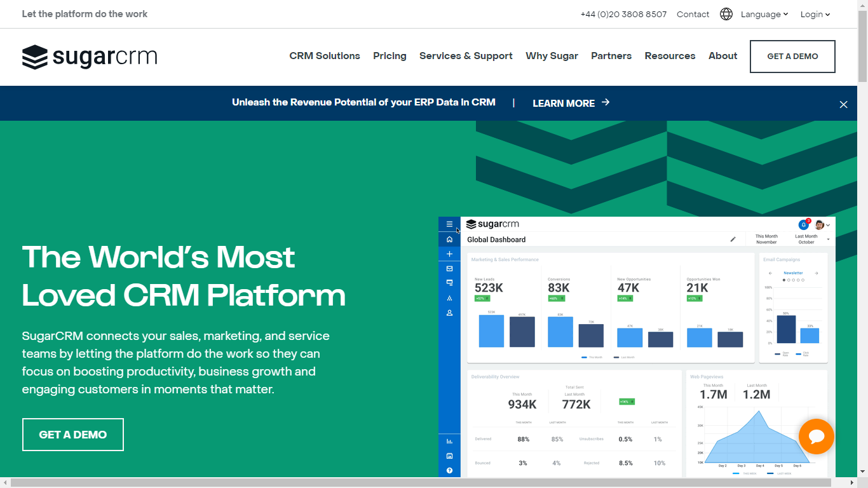Click pencil edit icon on Global Dashboard

click(x=733, y=240)
